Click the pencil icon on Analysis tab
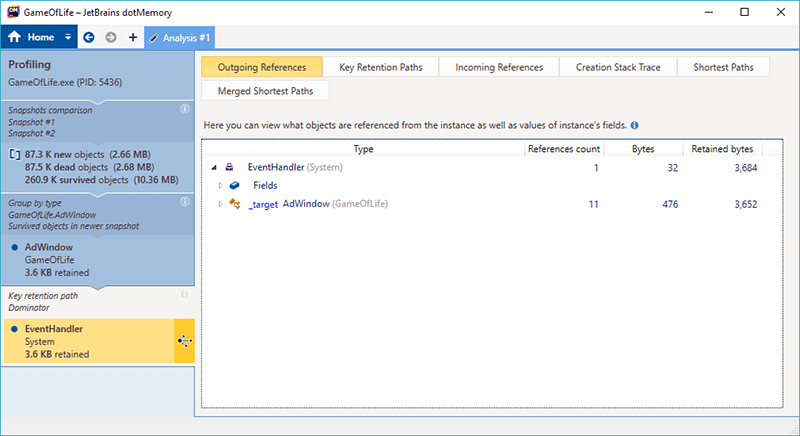The width and height of the screenshot is (800, 436). 154,38
